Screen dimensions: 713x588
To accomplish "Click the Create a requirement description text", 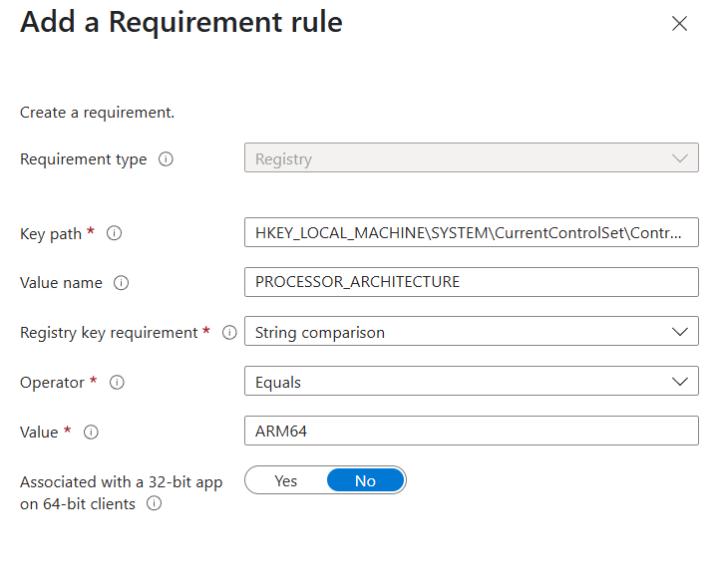I will click(x=98, y=113).
